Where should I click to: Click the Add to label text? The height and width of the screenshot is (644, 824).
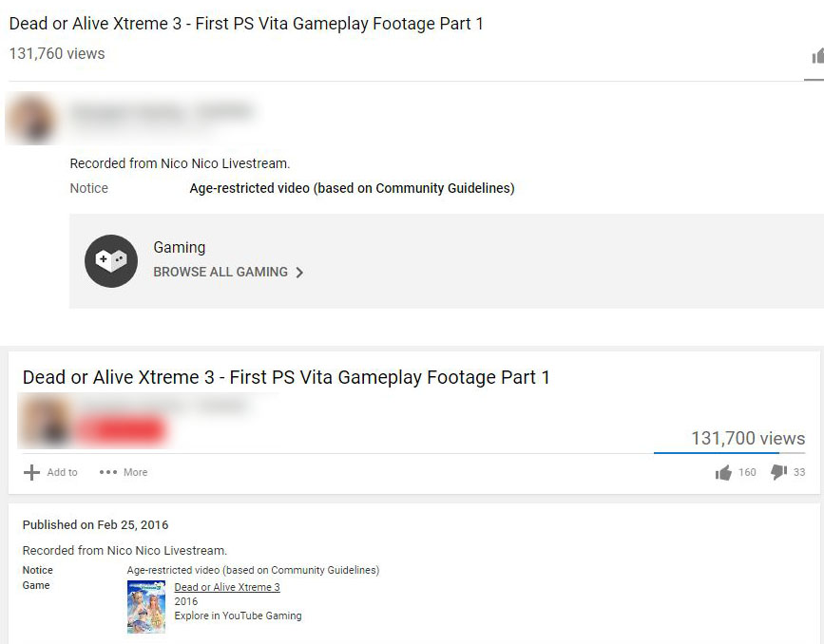coord(62,472)
